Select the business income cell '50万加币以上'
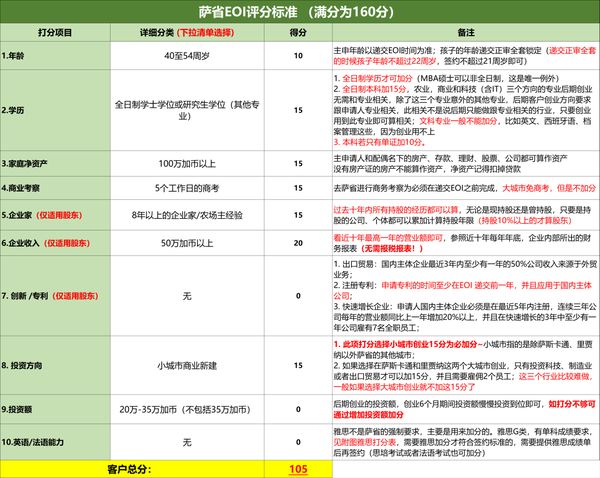The height and width of the screenshot is (478, 600). pos(187,243)
